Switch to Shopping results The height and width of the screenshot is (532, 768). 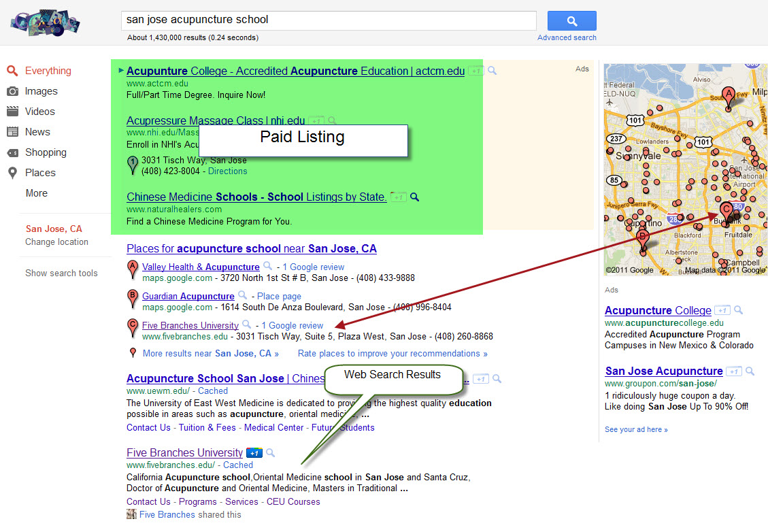click(46, 152)
